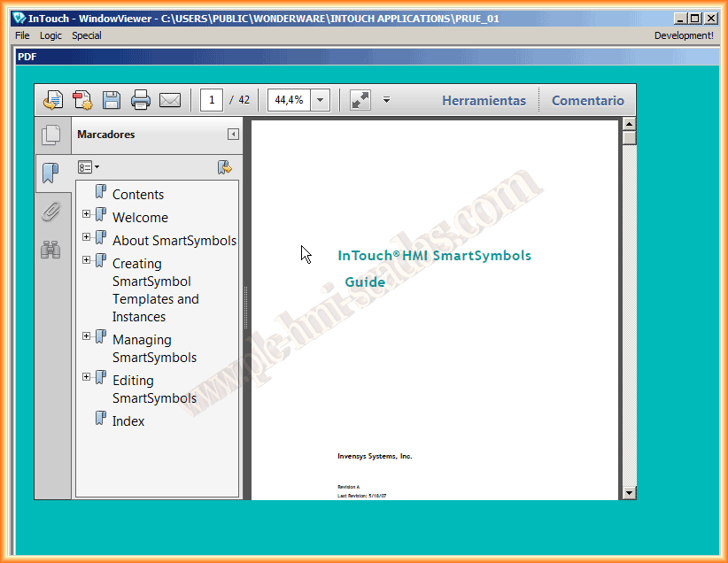The image size is (728, 563).
Task: Click the page number input field
Action: pos(212,100)
